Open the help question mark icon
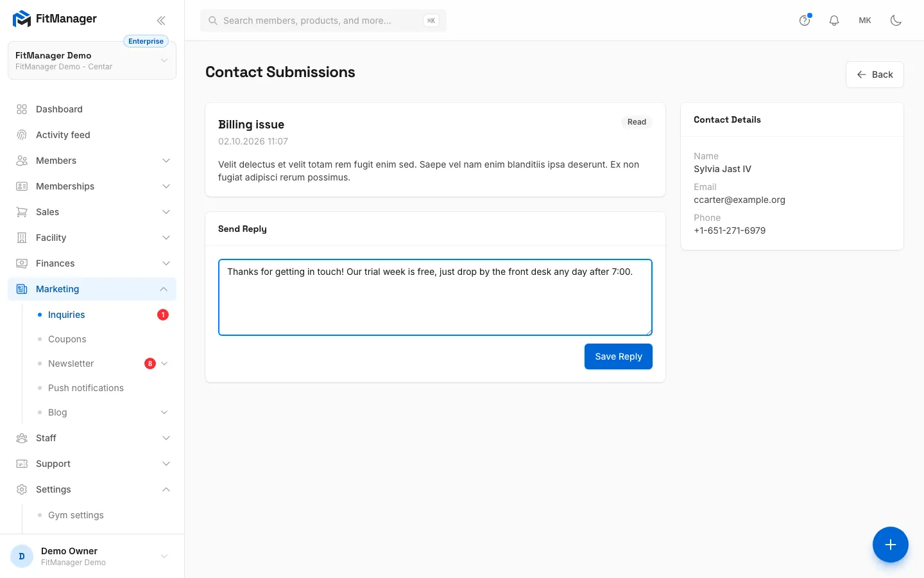This screenshot has width=924, height=578. 805,21
